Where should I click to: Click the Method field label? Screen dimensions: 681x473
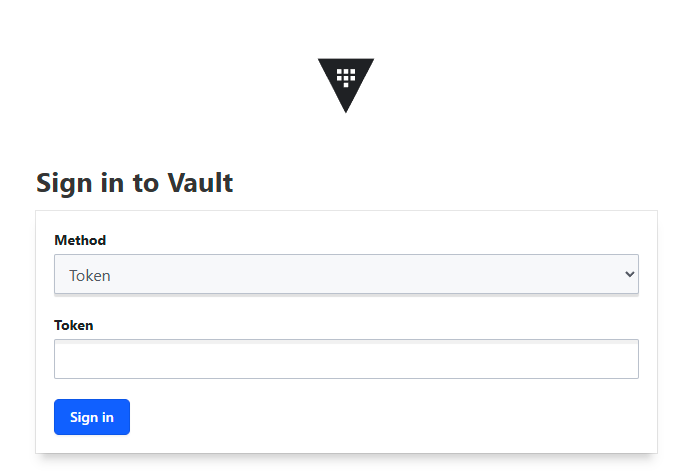[x=80, y=240]
